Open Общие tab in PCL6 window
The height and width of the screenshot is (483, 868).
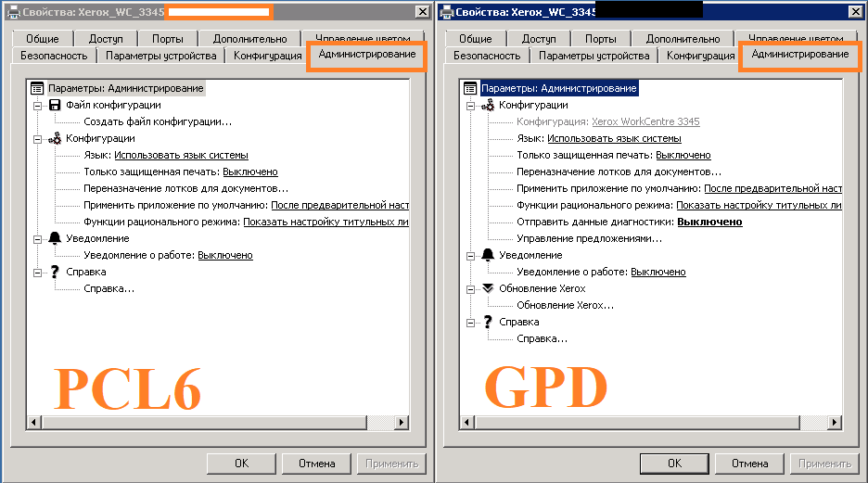tap(43, 39)
